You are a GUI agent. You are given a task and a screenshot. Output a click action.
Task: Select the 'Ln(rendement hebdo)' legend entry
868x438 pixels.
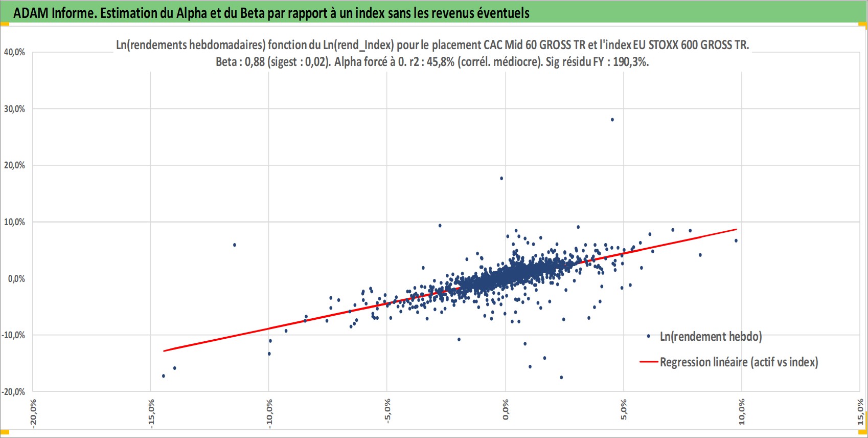point(711,336)
